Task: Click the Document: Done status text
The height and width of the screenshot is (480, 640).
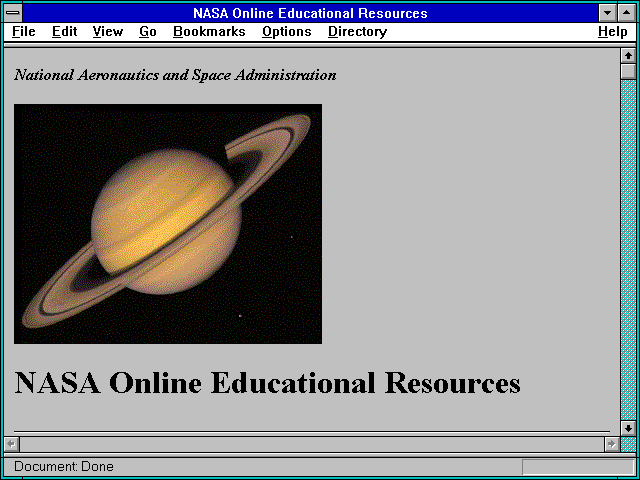Action: [64, 466]
